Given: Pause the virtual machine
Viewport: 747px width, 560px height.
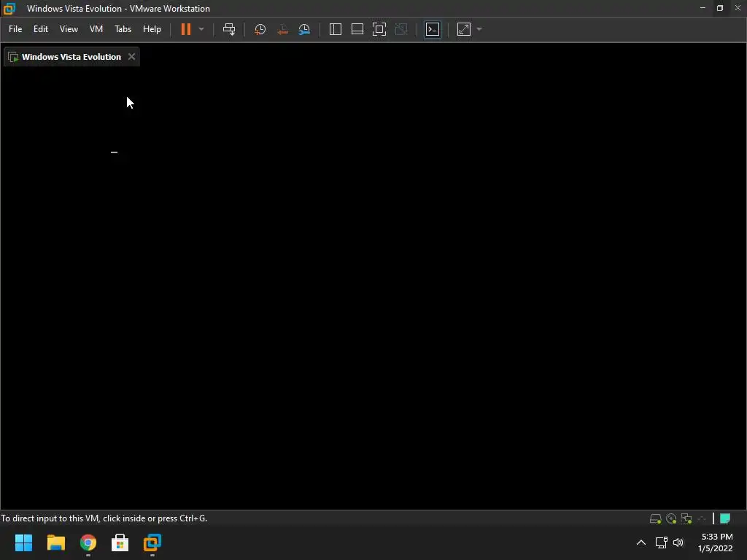Looking at the screenshot, I should click(x=186, y=29).
